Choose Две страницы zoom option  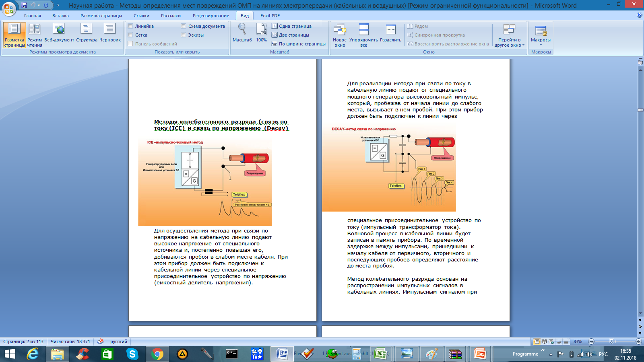click(x=290, y=35)
